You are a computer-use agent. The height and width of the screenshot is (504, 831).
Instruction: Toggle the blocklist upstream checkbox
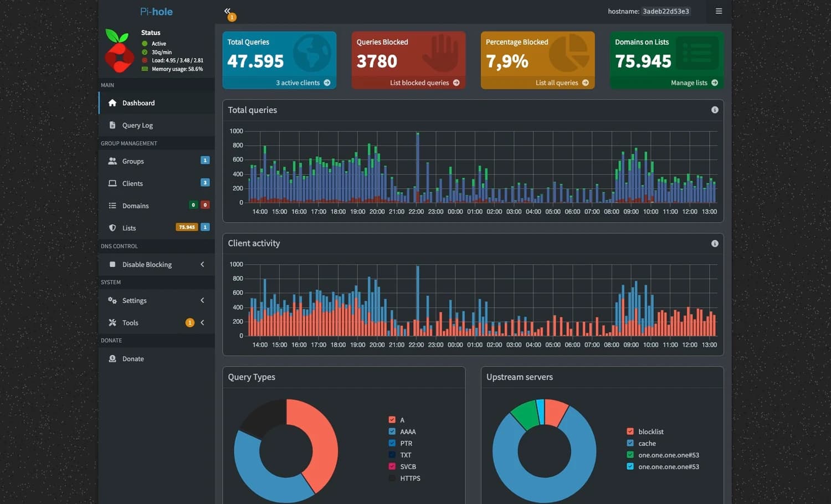click(630, 431)
